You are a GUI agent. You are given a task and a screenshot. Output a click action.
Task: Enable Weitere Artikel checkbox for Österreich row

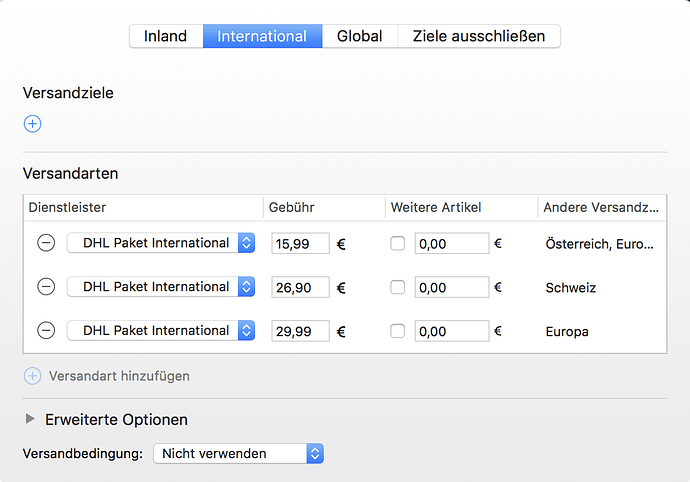point(397,243)
